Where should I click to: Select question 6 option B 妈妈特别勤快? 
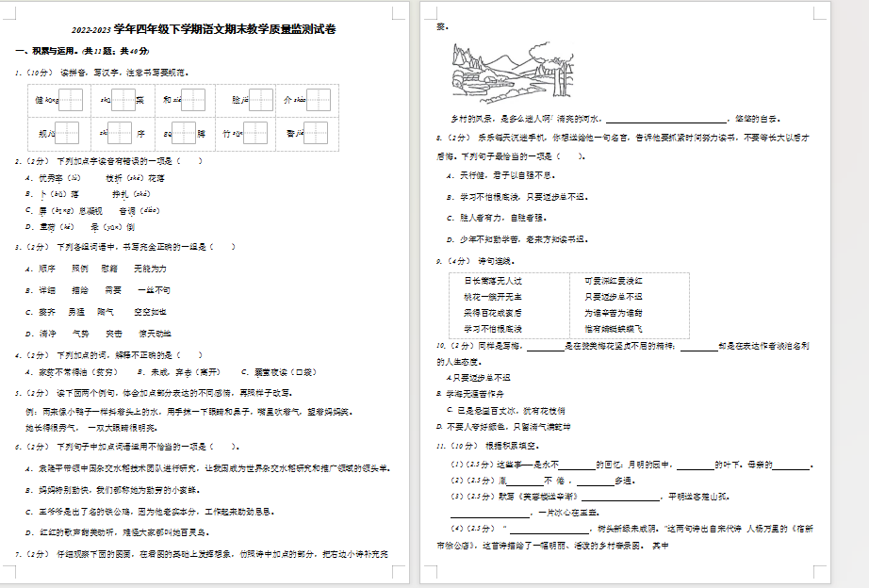tap(112, 490)
